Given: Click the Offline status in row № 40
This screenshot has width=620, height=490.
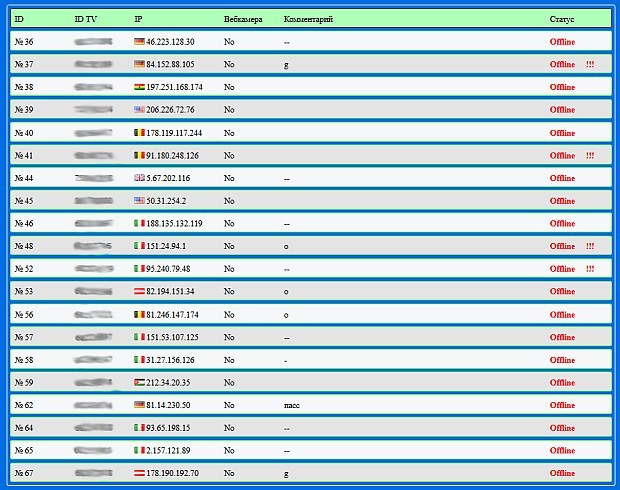Looking at the screenshot, I should click(x=562, y=133).
